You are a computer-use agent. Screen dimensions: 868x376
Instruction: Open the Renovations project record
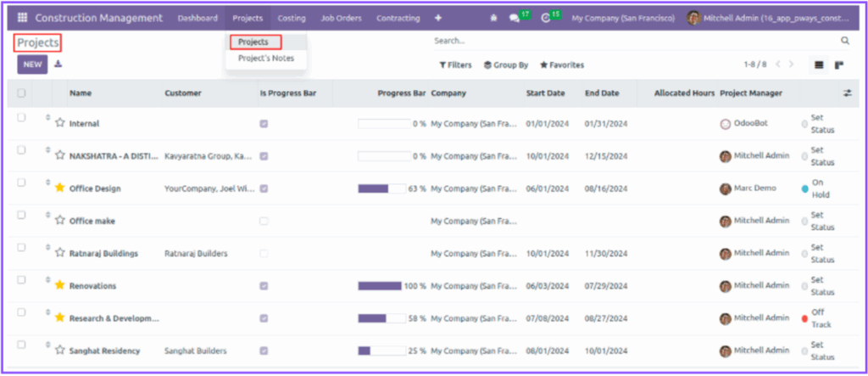[92, 286]
